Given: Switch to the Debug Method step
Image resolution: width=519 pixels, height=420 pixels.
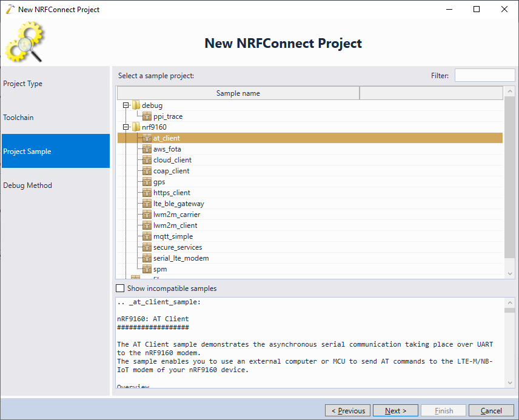Looking at the screenshot, I should 56,185.
